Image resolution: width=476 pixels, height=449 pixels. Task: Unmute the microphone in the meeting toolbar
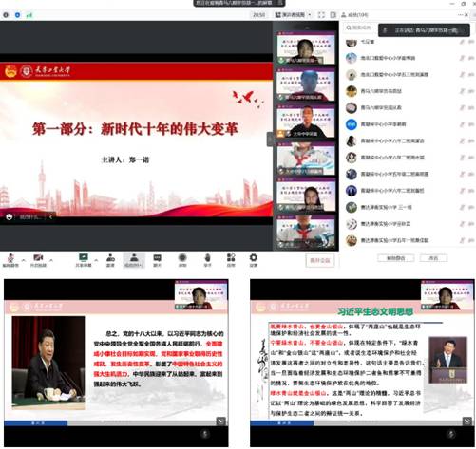(10, 261)
